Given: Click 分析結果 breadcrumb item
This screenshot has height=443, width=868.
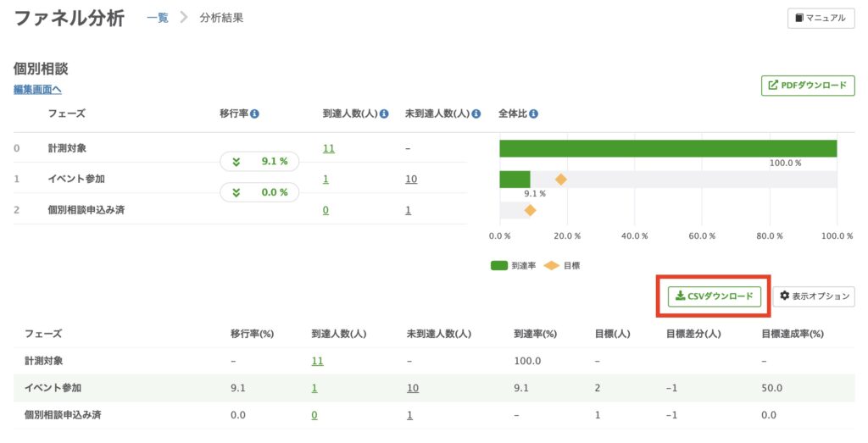Looking at the screenshot, I should pos(221,18).
